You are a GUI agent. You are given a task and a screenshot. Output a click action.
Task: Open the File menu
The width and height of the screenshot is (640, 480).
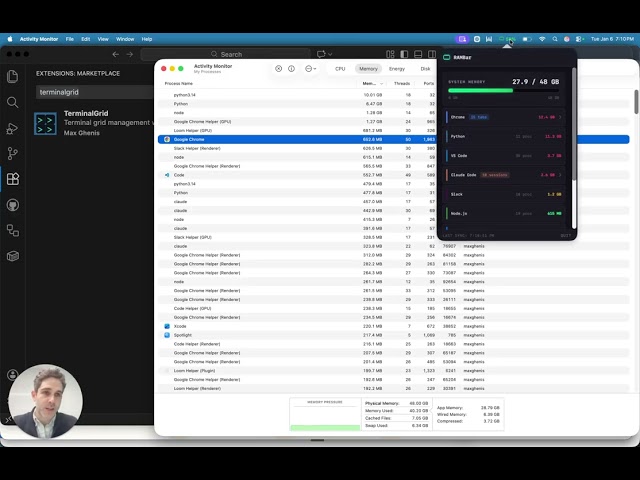tap(70, 39)
